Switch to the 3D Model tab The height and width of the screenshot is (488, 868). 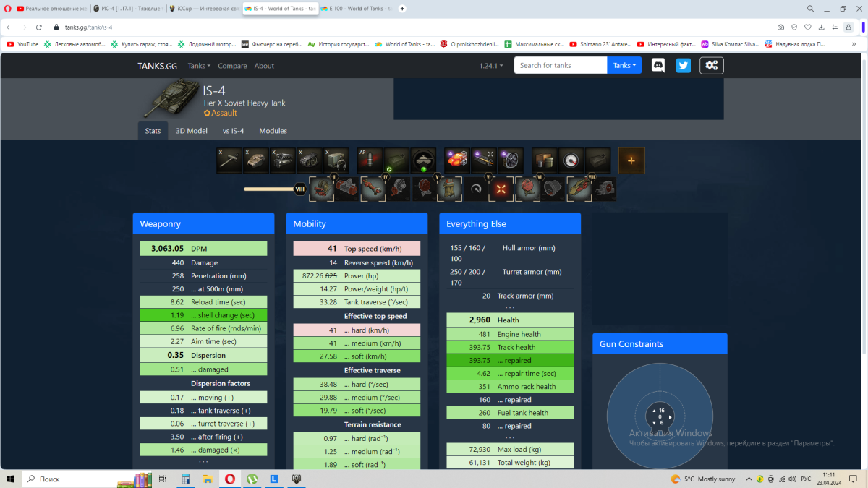(192, 131)
